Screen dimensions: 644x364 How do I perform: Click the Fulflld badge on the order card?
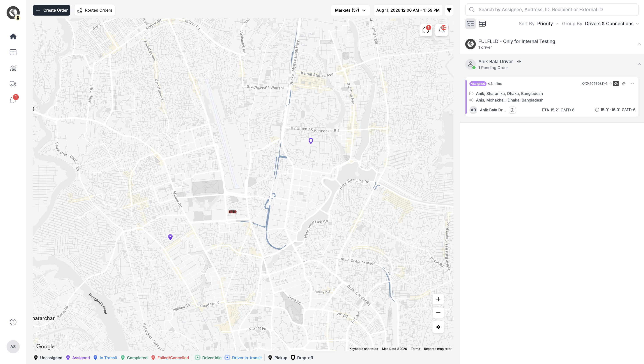[616, 84]
